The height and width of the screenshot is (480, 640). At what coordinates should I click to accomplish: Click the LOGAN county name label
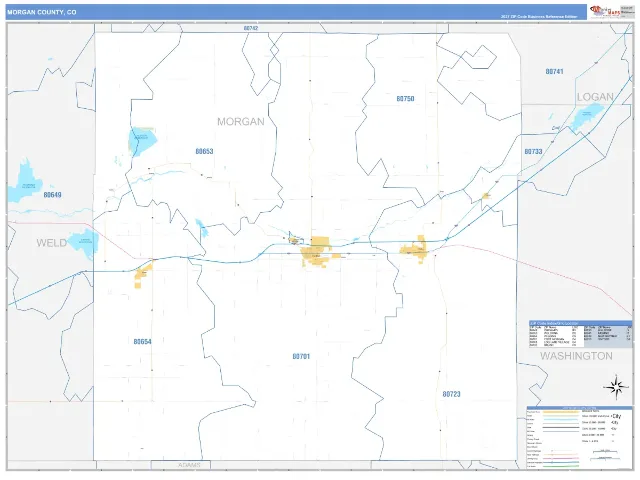(595, 97)
